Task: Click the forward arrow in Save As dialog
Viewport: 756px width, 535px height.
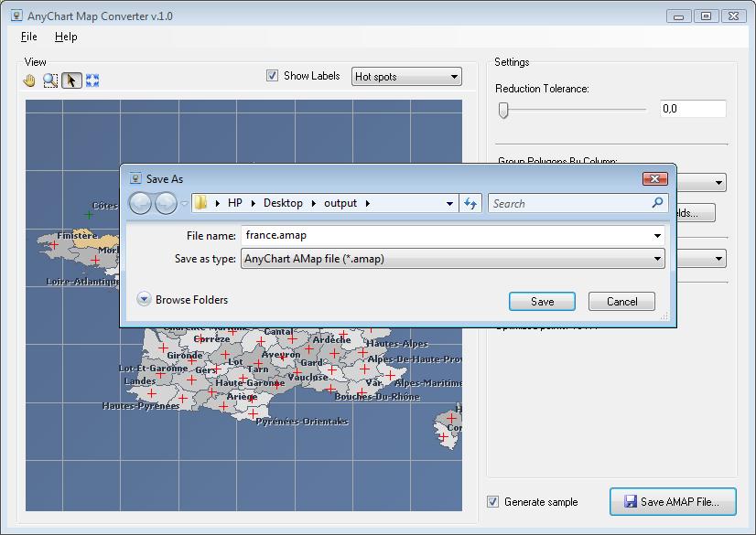Action: 166,203
